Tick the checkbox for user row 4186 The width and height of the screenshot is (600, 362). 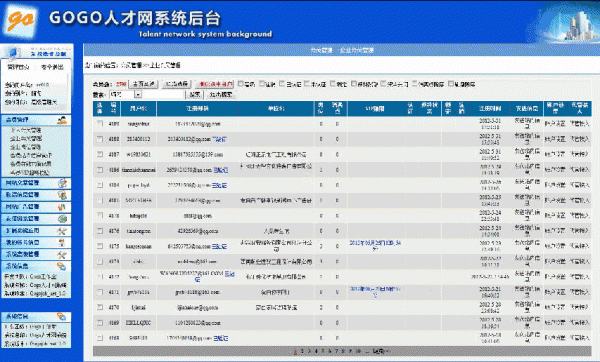coord(100,170)
